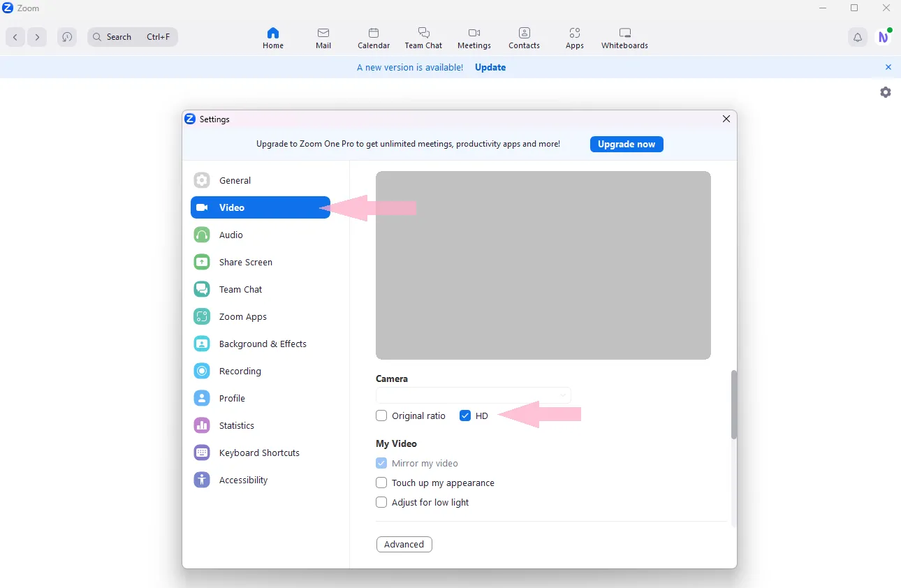
Task: Open Contacts from top bar
Action: [525, 38]
